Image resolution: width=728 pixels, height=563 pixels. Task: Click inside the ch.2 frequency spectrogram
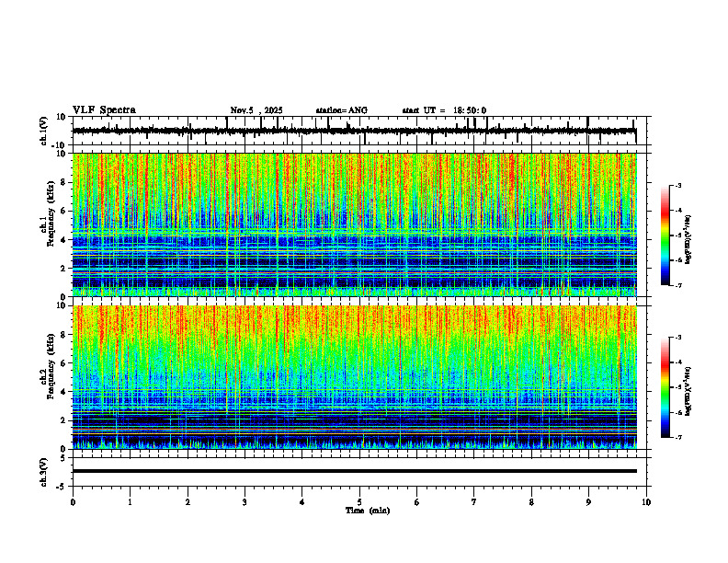tap(354, 377)
